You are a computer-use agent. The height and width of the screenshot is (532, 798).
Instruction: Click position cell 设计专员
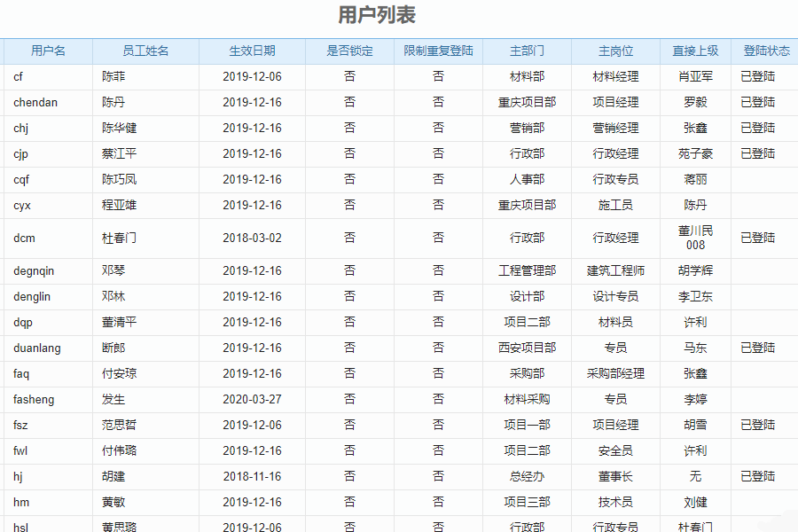pyautogui.click(x=616, y=297)
